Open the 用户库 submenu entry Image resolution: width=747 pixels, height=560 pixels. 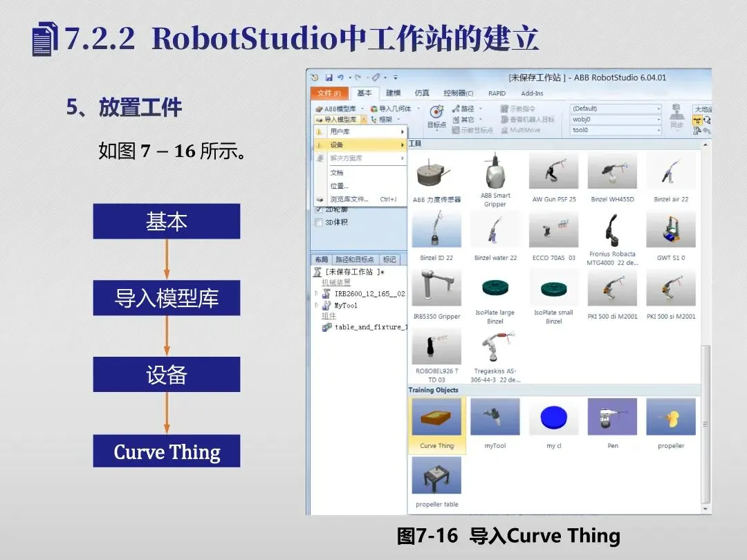[x=360, y=131]
